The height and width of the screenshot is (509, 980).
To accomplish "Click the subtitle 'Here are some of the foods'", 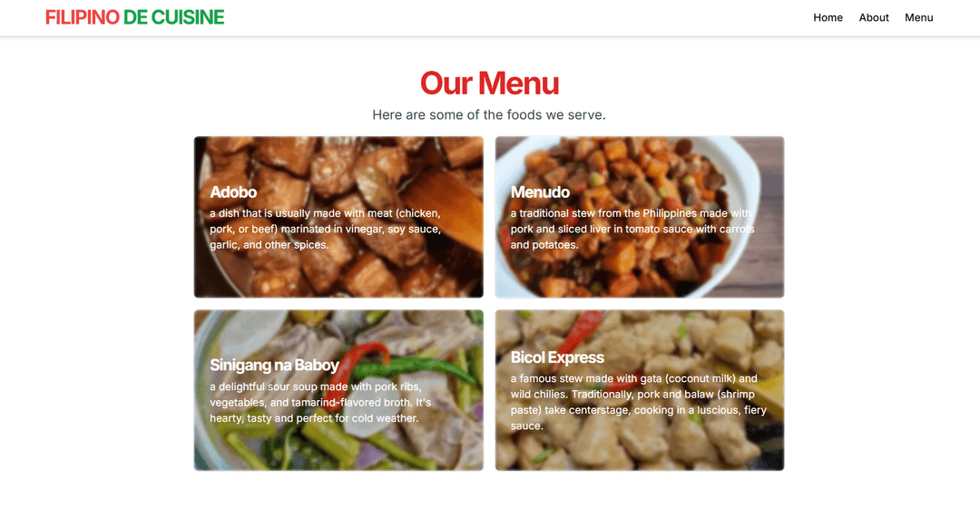I will pos(489,115).
